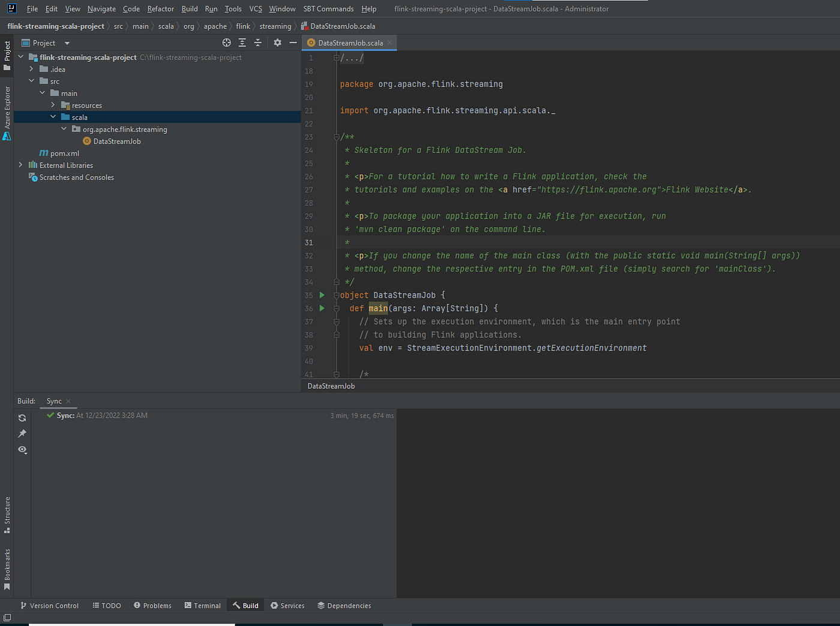The image size is (840, 626).
Task: Open the Refactor menu
Action: (x=160, y=8)
